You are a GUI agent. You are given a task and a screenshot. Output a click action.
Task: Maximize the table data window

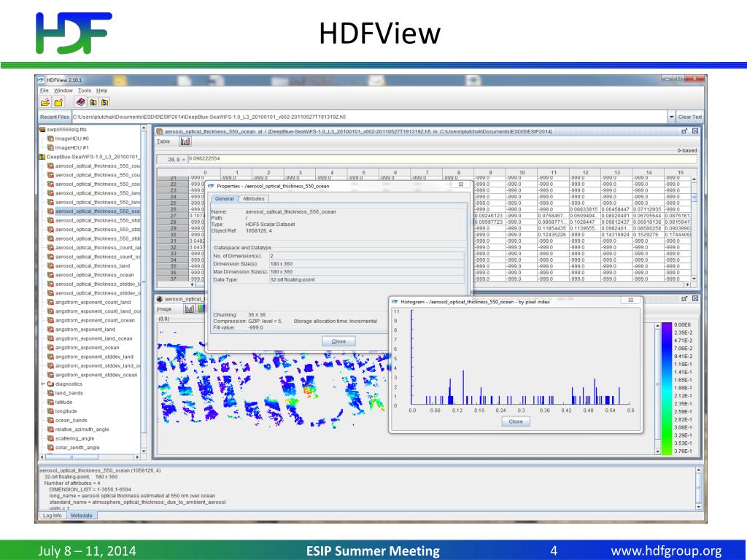[684, 131]
